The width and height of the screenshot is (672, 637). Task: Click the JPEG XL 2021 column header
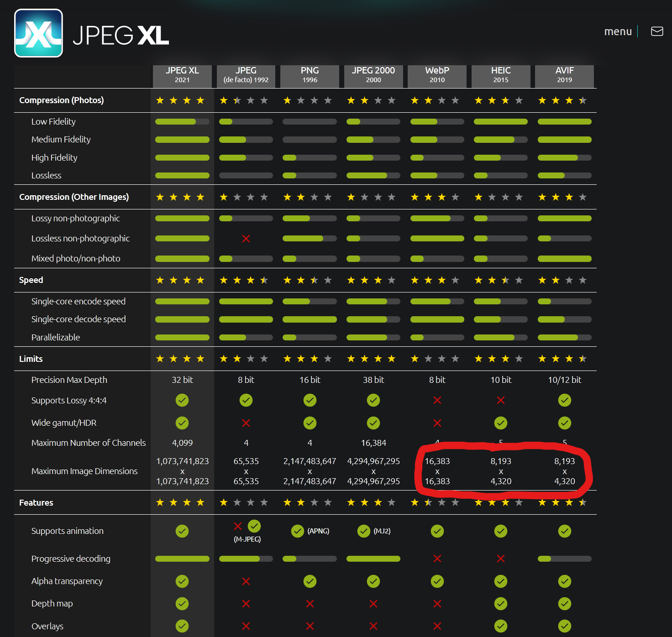pos(182,75)
